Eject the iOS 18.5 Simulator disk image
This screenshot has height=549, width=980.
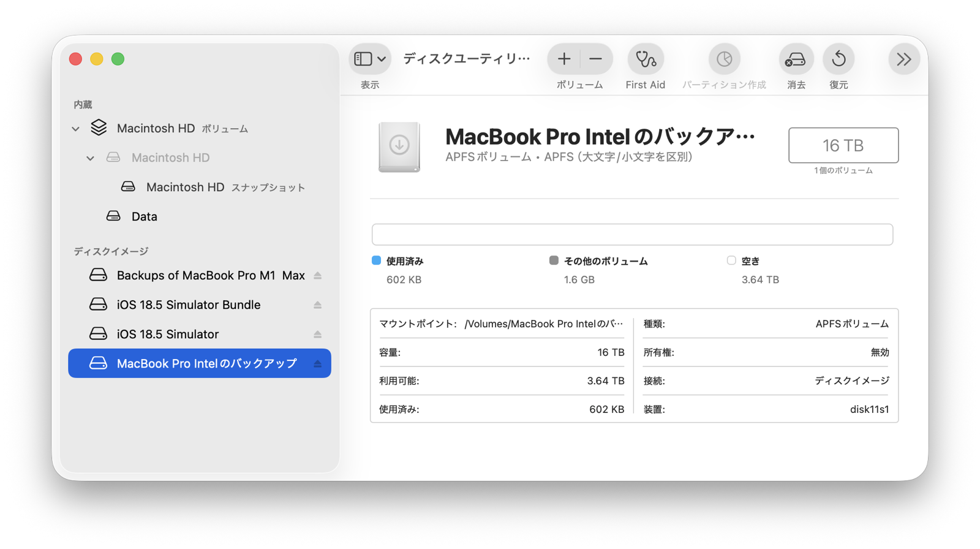pos(317,335)
